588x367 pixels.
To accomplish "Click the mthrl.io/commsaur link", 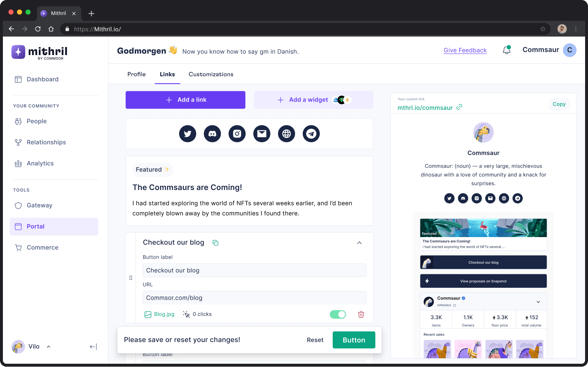I will pyautogui.click(x=425, y=108).
